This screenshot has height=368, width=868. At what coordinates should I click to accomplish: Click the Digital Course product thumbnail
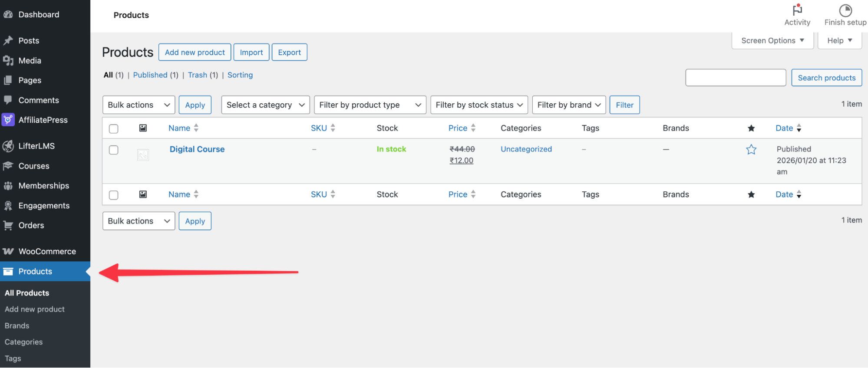click(x=143, y=155)
